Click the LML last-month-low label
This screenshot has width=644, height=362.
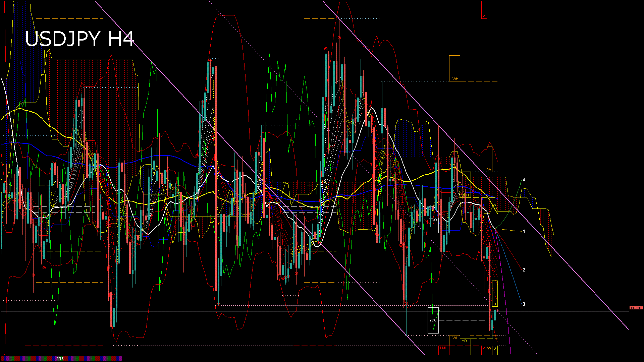pyautogui.click(x=443, y=348)
